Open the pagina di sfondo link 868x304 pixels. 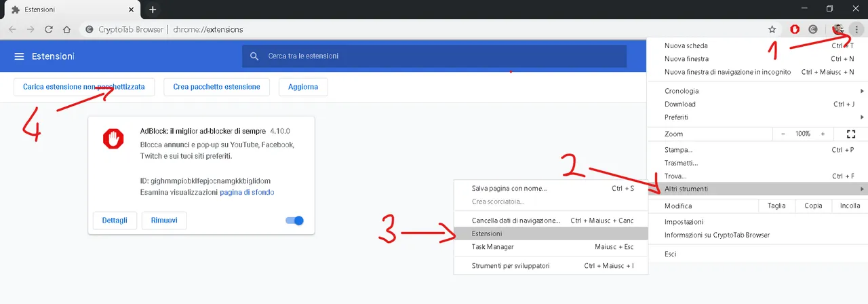[x=247, y=193]
